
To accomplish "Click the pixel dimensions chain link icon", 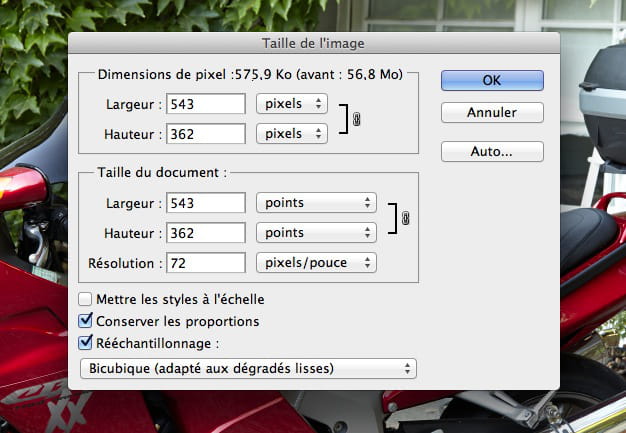I will point(357,119).
